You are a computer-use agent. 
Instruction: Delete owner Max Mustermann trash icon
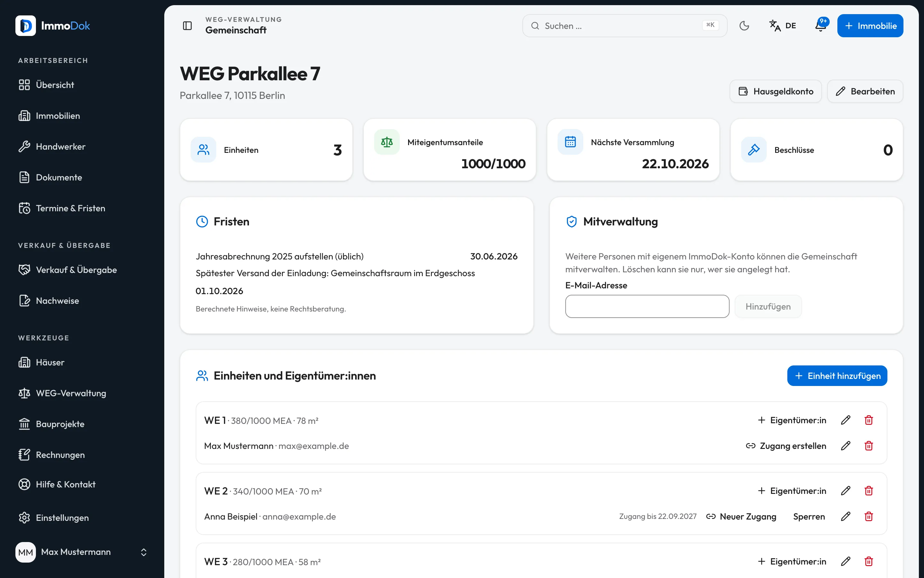point(868,446)
